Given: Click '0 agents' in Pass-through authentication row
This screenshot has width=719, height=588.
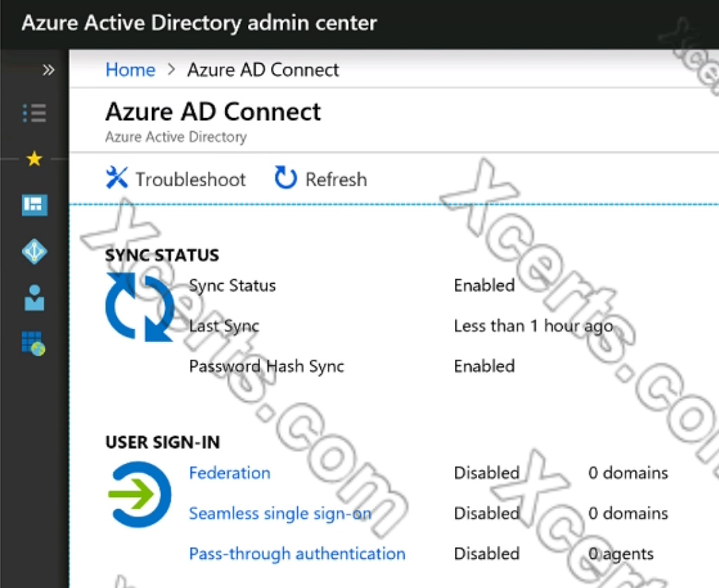Looking at the screenshot, I should click(x=621, y=553).
